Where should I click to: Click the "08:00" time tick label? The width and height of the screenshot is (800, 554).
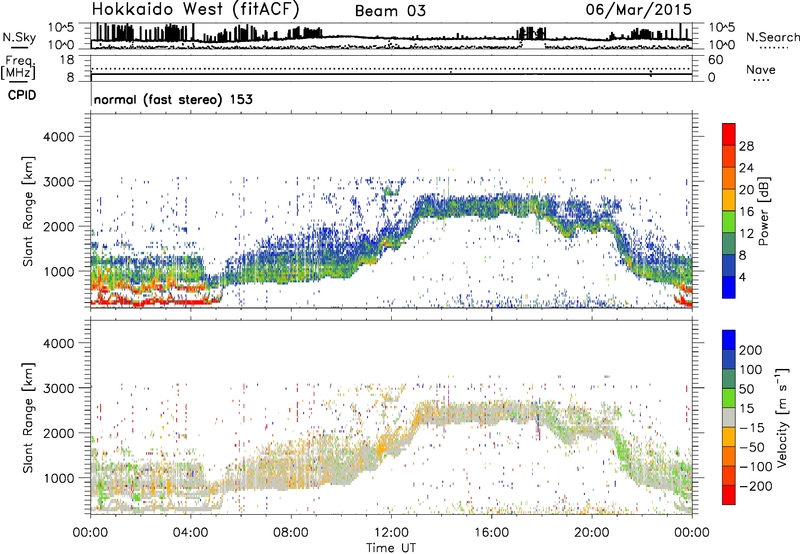click(291, 533)
